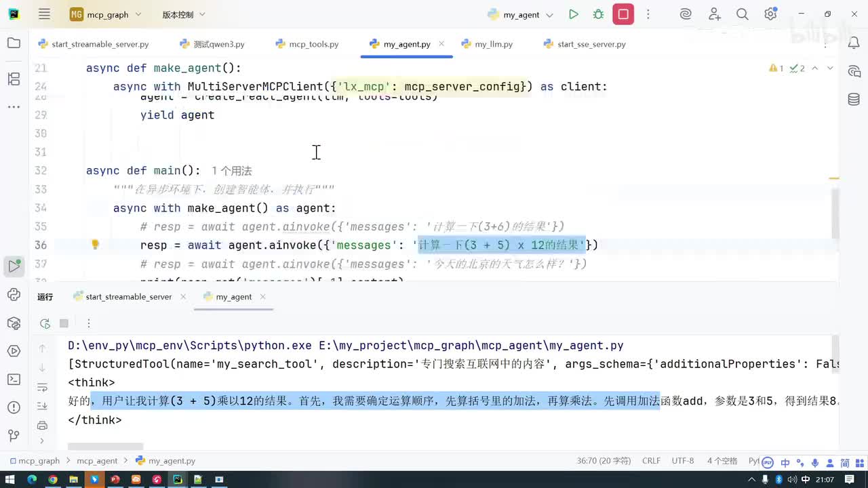Toggle scroll to end in console

point(42,406)
